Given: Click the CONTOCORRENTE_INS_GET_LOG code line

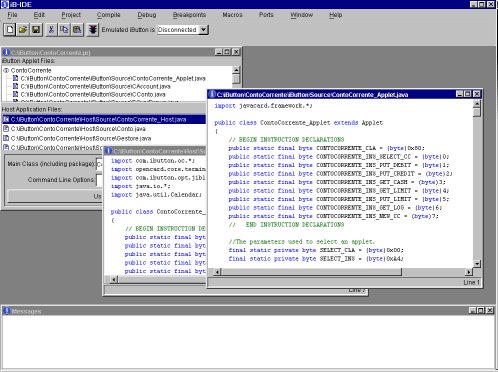Looking at the screenshot, I should coord(335,208).
